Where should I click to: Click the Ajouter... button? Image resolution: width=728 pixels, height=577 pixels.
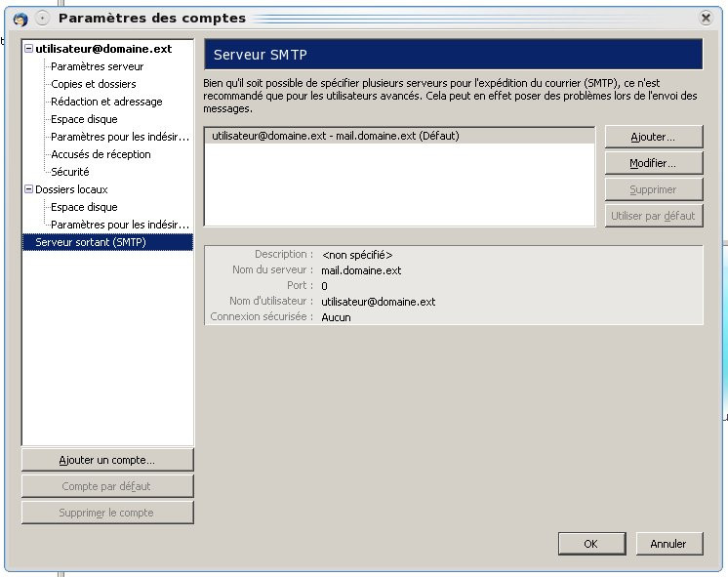pos(653,137)
